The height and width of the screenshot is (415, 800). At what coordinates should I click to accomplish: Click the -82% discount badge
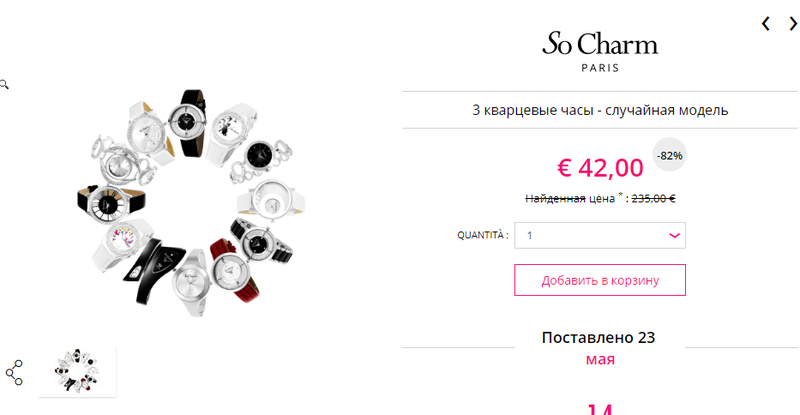click(x=669, y=155)
